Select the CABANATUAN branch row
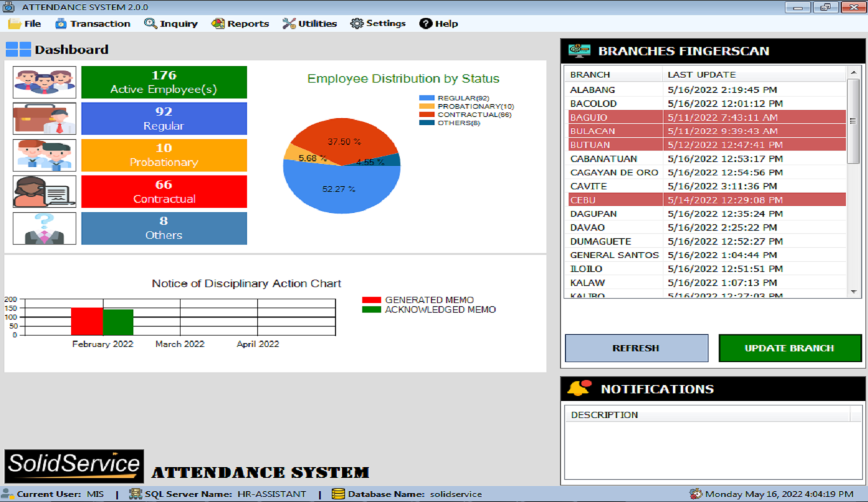 point(705,159)
